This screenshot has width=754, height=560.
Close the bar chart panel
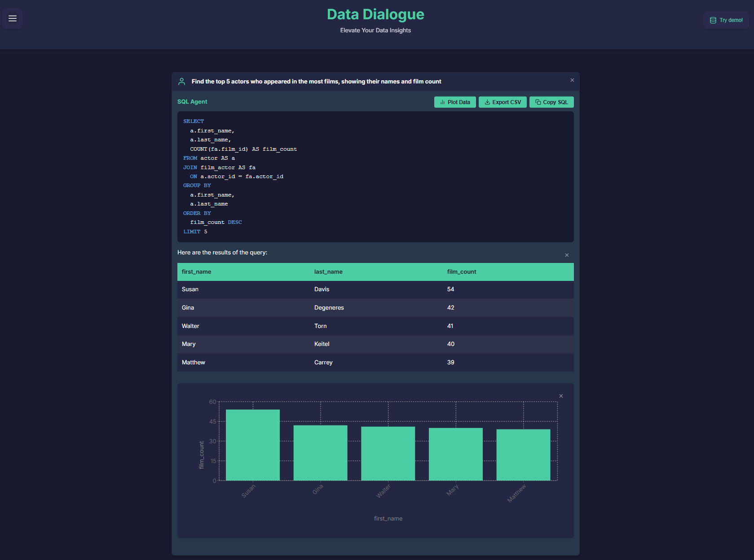click(561, 396)
